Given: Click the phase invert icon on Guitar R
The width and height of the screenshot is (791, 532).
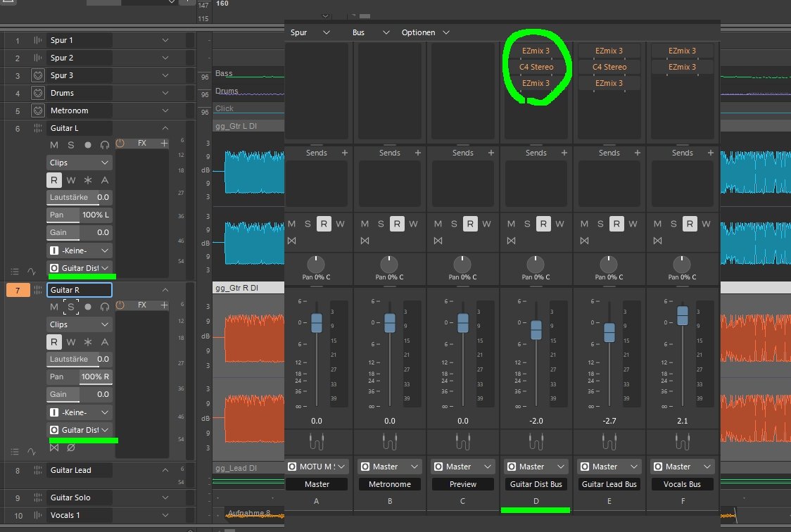Looking at the screenshot, I should tap(70, 448).
